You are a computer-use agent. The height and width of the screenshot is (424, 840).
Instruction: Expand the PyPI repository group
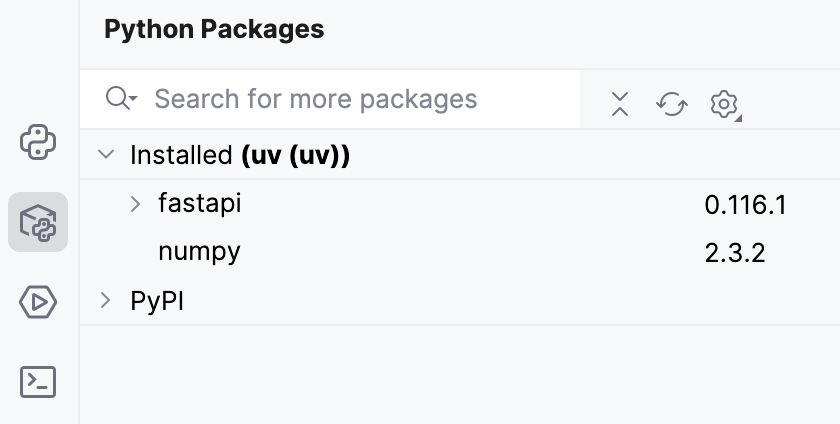click(106, 301)
